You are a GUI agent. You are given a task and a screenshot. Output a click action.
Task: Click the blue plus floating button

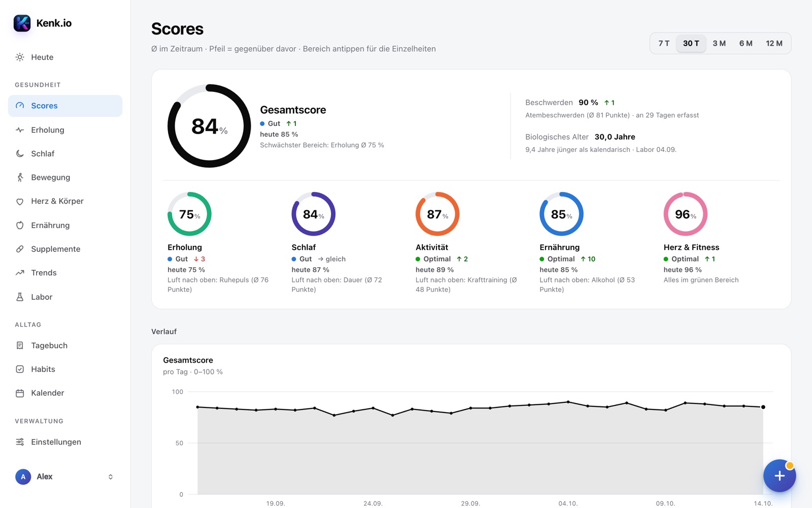pyautogui.click(x=780, y=476)
